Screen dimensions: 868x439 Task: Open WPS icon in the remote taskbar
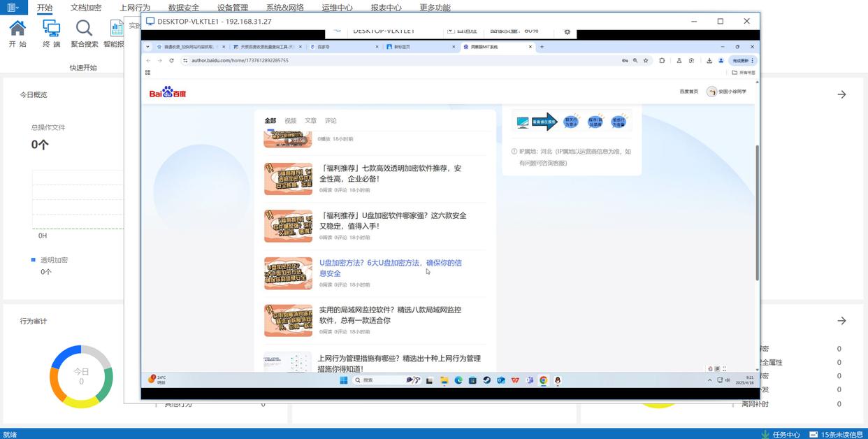(x=515, y=380)
